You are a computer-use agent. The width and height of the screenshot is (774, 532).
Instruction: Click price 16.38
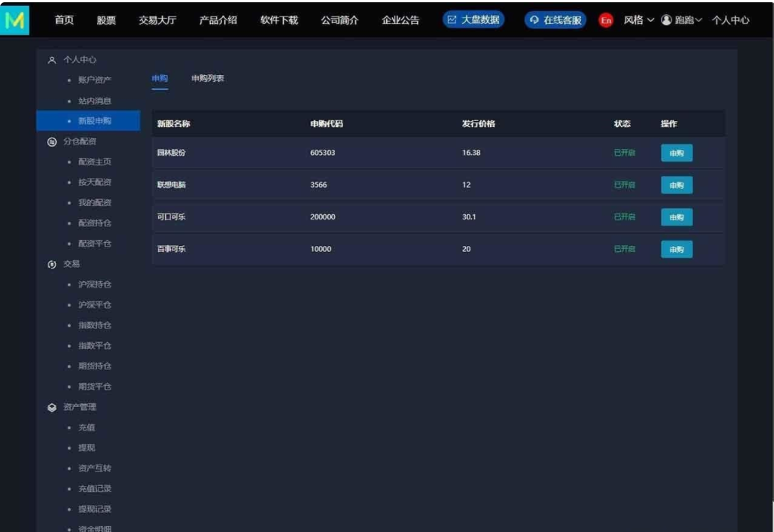(x=471, y=153)
